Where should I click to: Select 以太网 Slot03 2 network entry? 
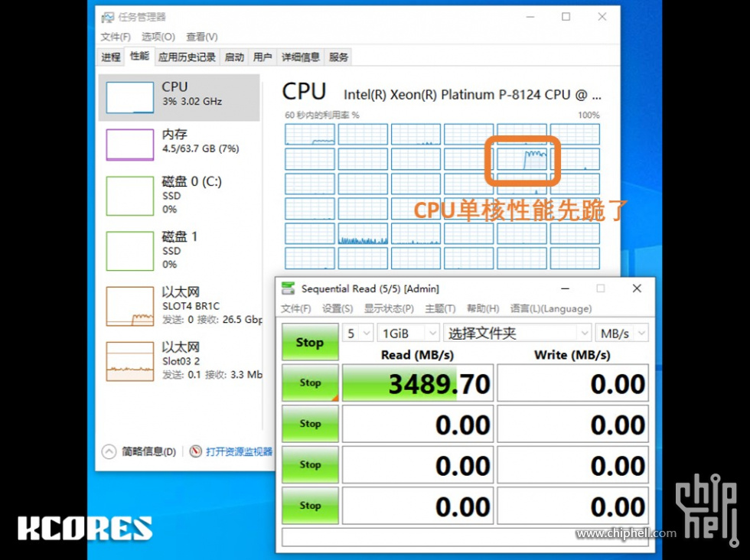point(179,360)
